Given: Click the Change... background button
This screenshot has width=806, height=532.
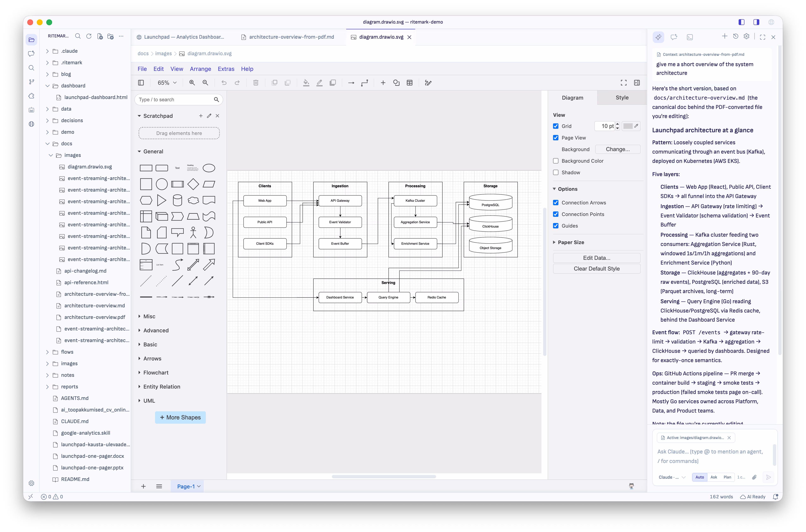Looking at the screenshot, I should [617, 149].
